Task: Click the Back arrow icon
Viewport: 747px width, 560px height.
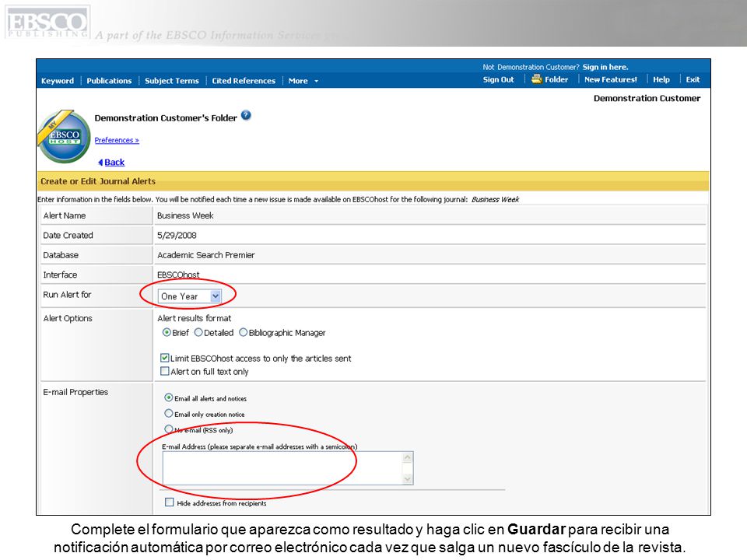Action: (x=100, y=163)
